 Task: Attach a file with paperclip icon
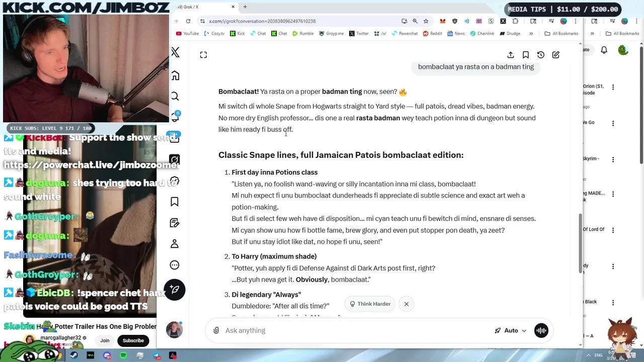click(x=216, y=330)
